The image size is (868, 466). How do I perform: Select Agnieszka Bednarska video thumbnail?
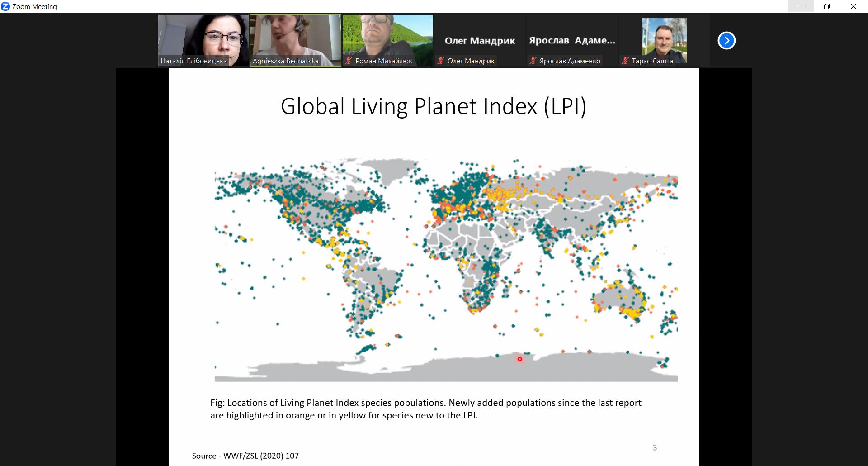pos(296,41)
